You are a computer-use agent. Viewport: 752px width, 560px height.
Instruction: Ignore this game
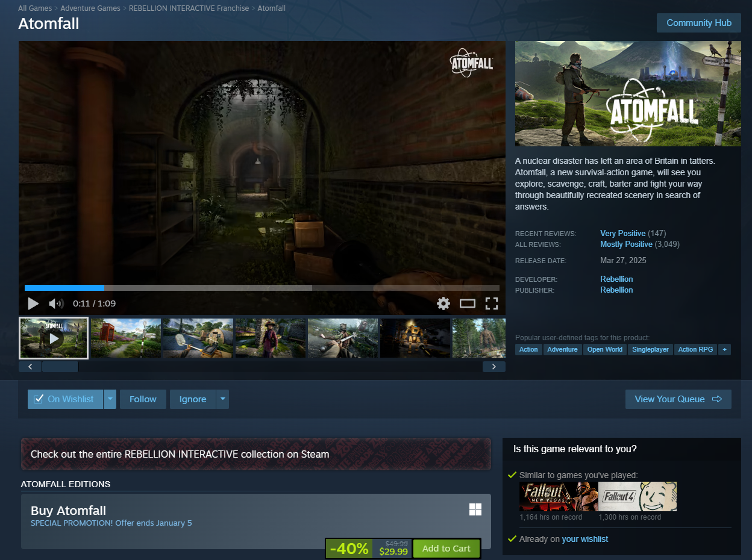(x=193, y=399)
